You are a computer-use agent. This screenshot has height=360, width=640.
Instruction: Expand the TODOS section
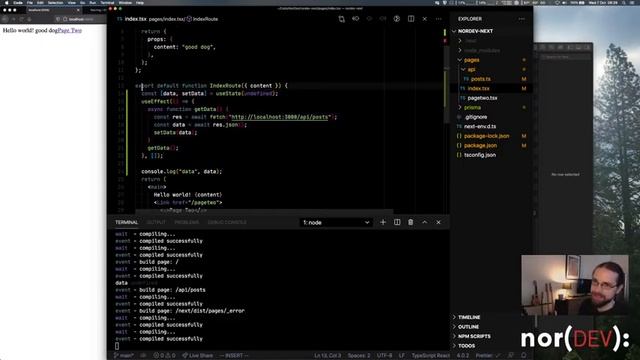point(466,346)
